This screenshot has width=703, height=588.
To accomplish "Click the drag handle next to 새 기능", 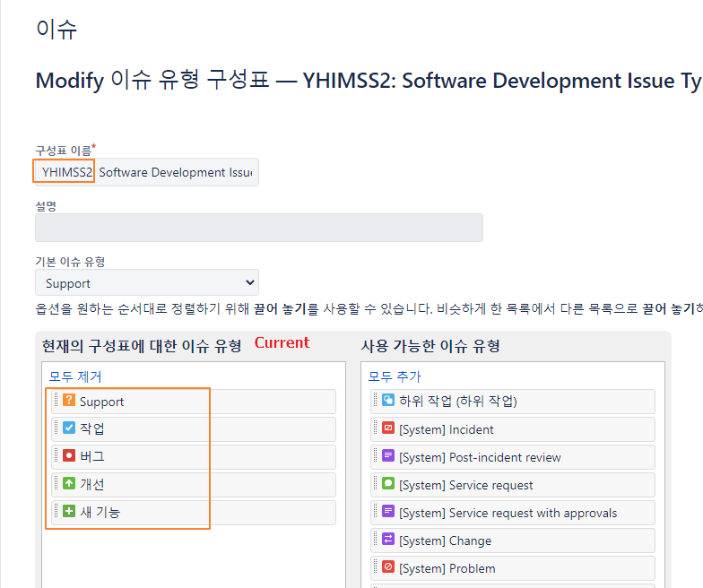I will [56, 511].
